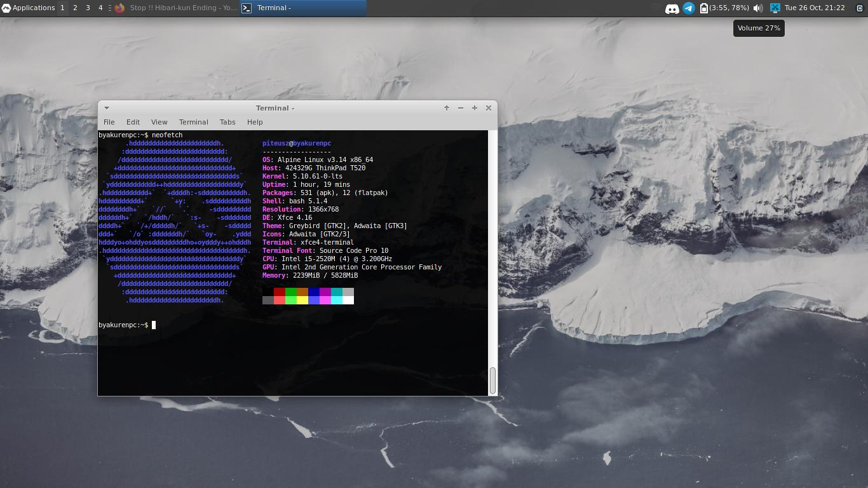
Task: Click the dark blue color block in neofetch
Action: point(314,292)
